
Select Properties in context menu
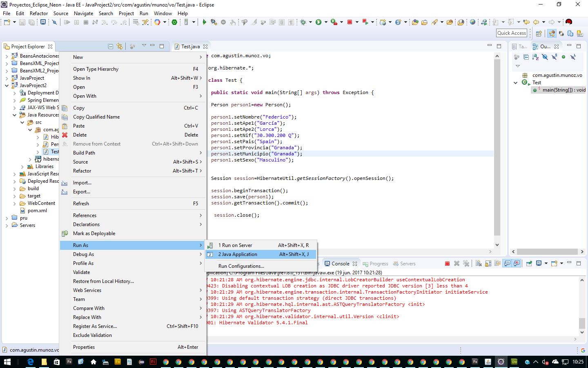(133, 347)
